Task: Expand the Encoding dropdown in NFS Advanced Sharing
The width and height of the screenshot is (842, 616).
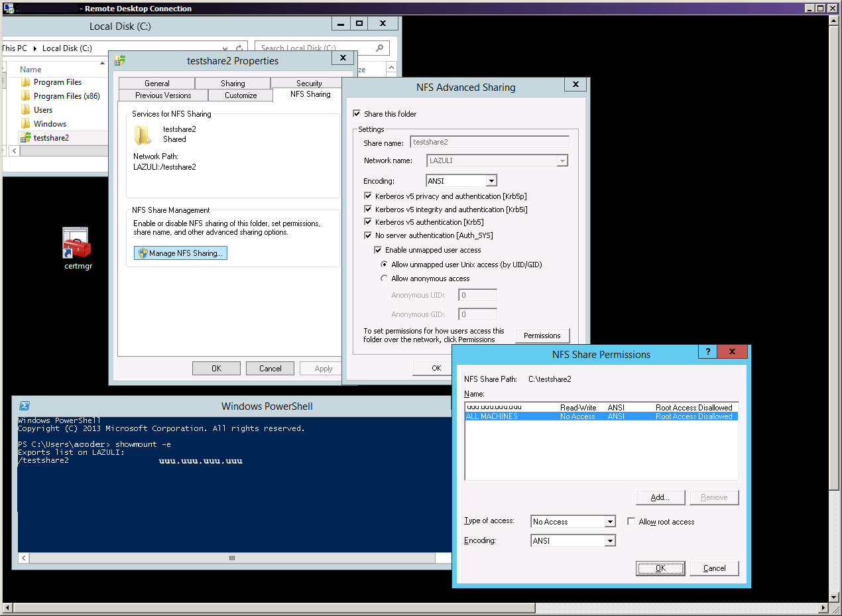Action: click(x=491, y=181)
